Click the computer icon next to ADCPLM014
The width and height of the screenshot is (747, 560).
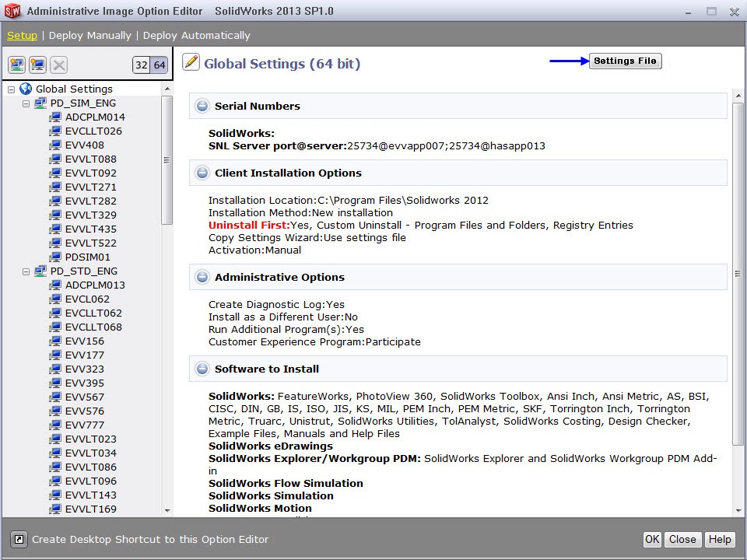[x=55, y=117]
